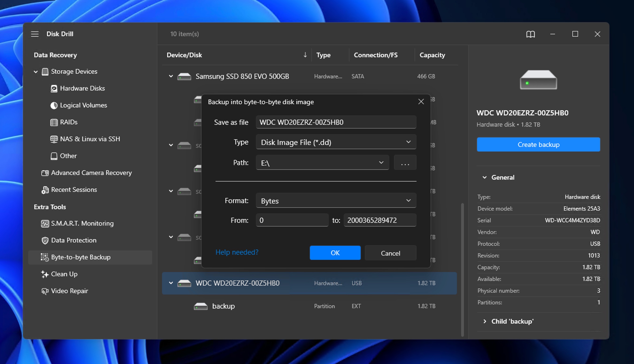634x364 pixels.
Task: Sort by the Capacity column header
Action: 432,55
